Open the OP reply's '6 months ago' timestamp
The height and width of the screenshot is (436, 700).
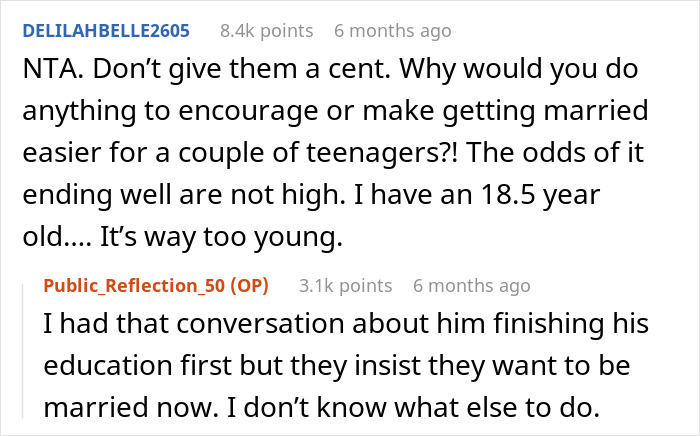[x=472, y=285]
